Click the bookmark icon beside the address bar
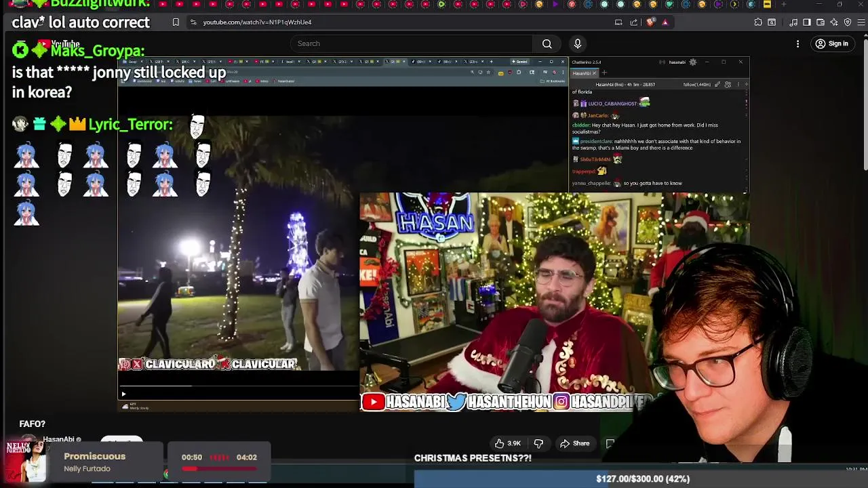 [176, 22]
